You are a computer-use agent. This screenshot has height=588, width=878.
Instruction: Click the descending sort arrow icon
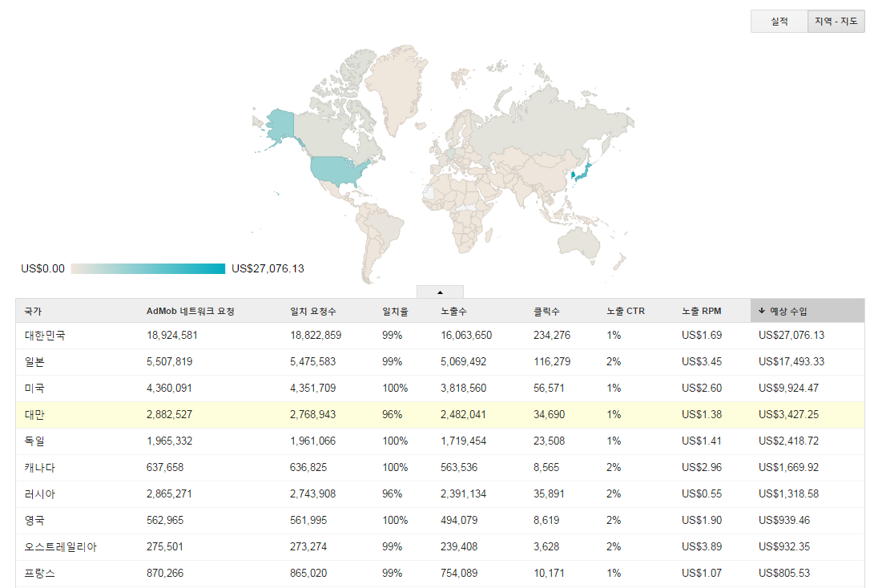(761, 311)
